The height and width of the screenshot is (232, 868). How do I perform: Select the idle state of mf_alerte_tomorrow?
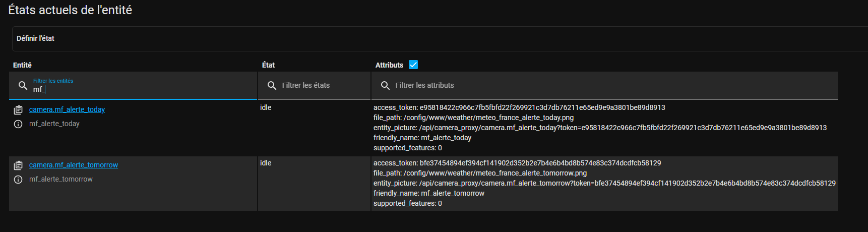266,163
